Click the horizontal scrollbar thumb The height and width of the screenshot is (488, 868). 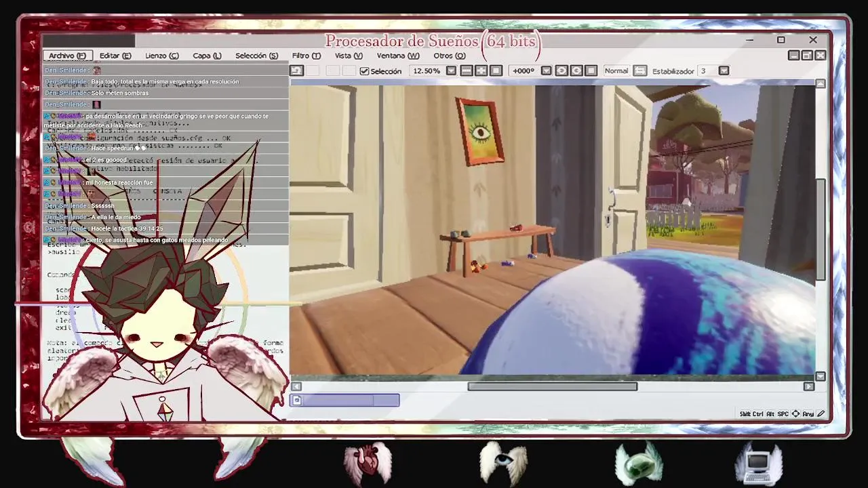pyautogui.click(x=553, y=386)
